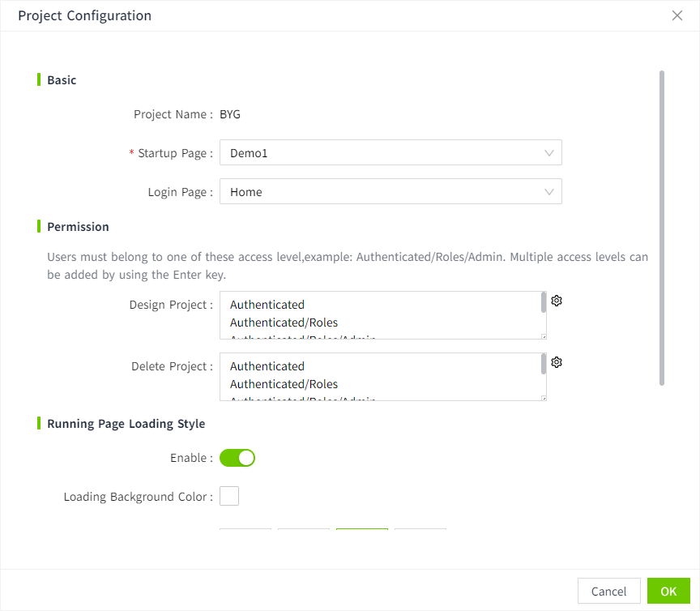Click the Delete Project list scrollbar
Viewport: 700px width, 611px height.
tap(544, 364)
